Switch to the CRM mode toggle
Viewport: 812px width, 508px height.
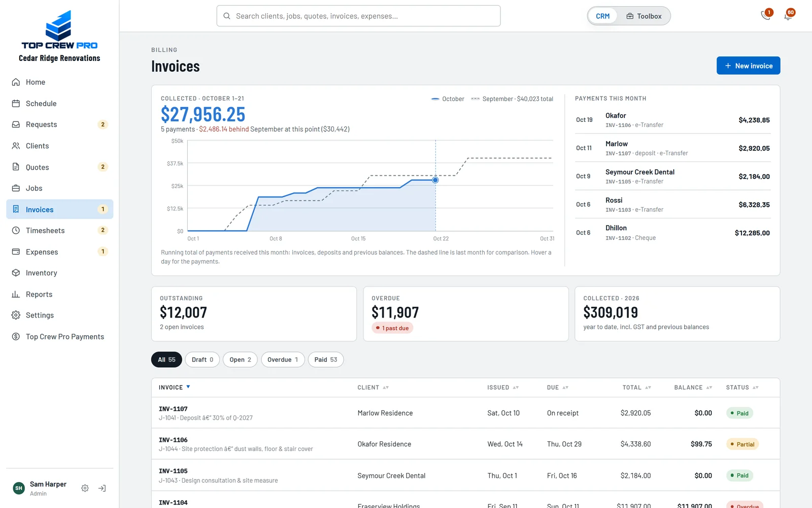603,16
